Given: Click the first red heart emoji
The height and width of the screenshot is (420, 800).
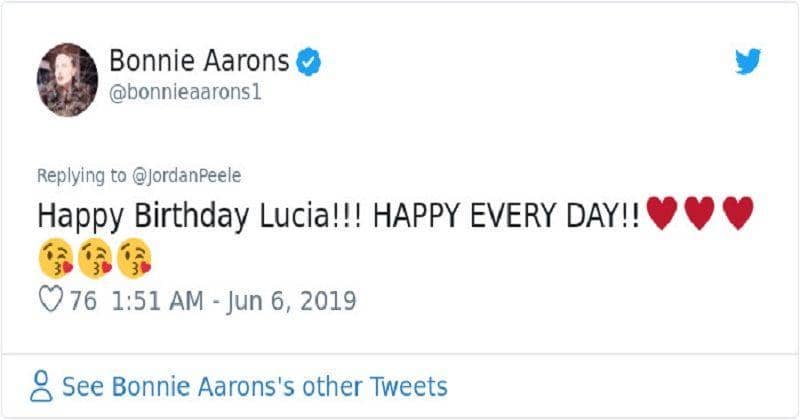Looking at the screenshot, I should point(662,214).
